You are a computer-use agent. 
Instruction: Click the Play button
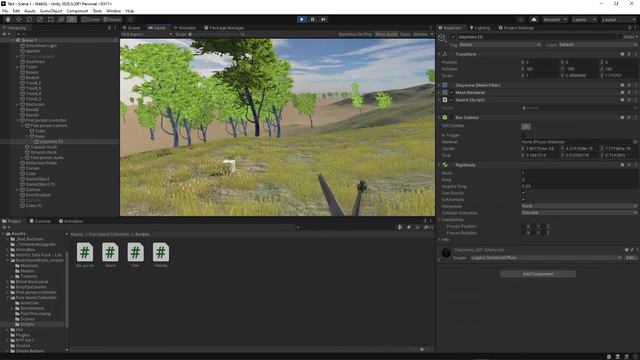coord(302,19)
